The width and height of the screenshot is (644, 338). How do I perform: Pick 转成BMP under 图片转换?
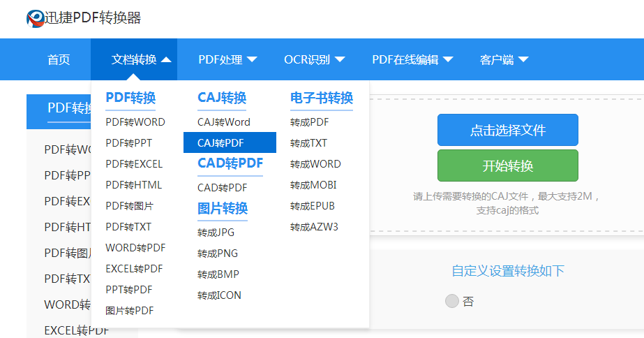218,274
